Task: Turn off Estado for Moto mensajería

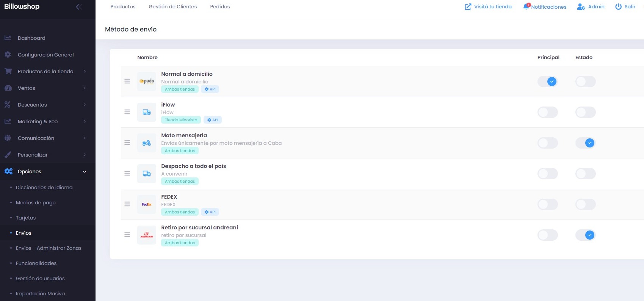Action: click(x=586, y=143)
